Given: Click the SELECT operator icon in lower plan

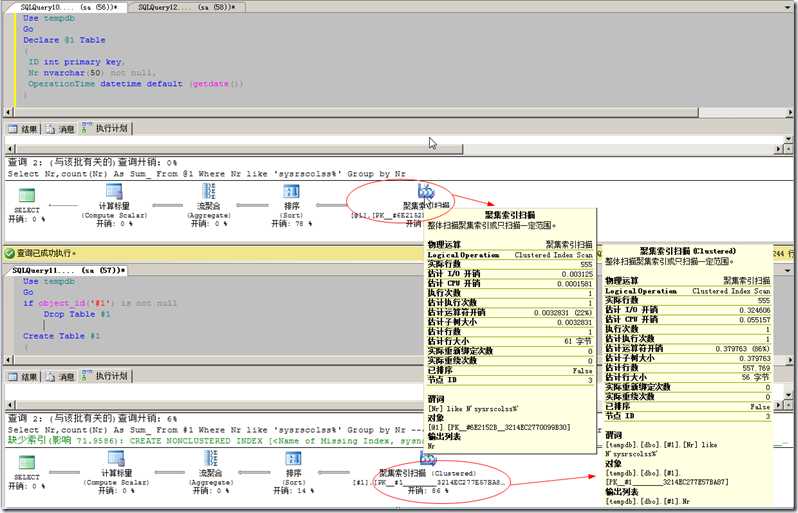Looking at the screenshot, I should click(x=27, y=463).
